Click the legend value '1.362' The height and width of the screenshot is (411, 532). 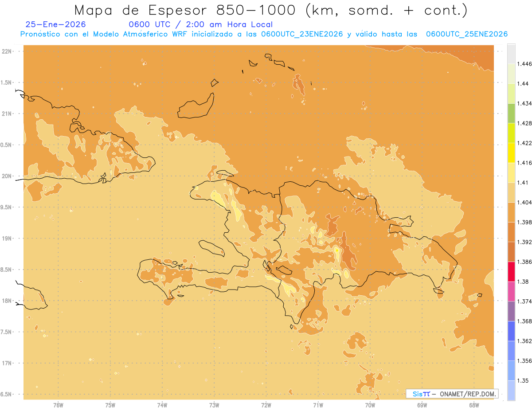[524, 341]
